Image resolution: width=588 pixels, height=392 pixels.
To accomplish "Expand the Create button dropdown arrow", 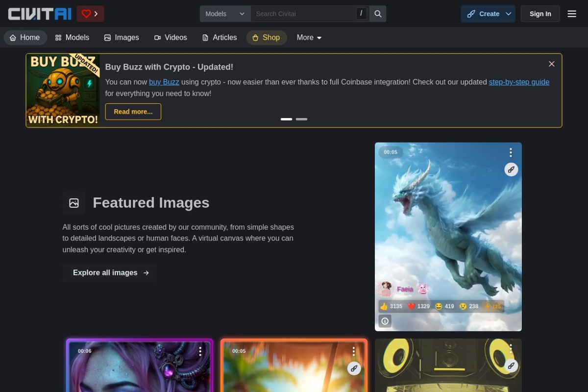I will tap(509, 14).
